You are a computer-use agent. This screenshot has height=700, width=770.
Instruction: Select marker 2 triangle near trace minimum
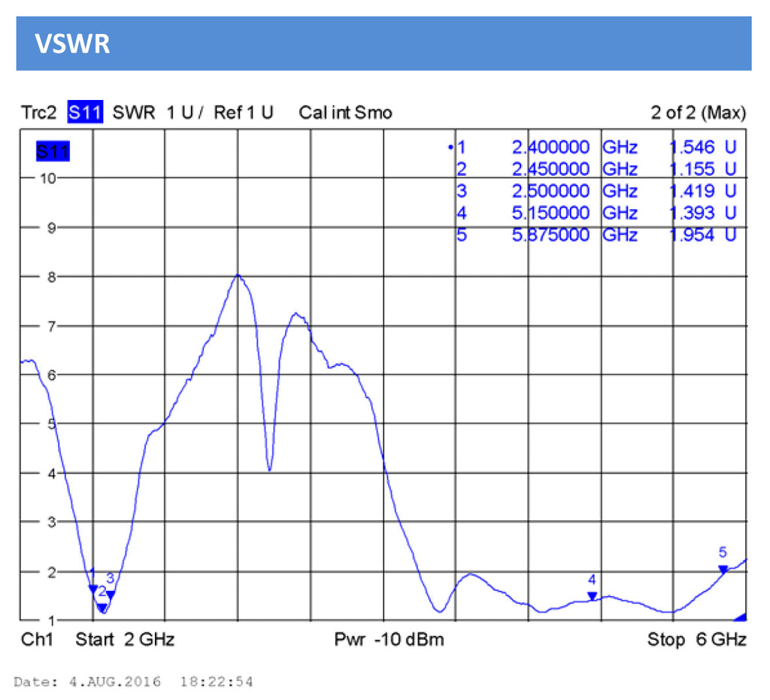pyautogui.click(x=102, y=608)
